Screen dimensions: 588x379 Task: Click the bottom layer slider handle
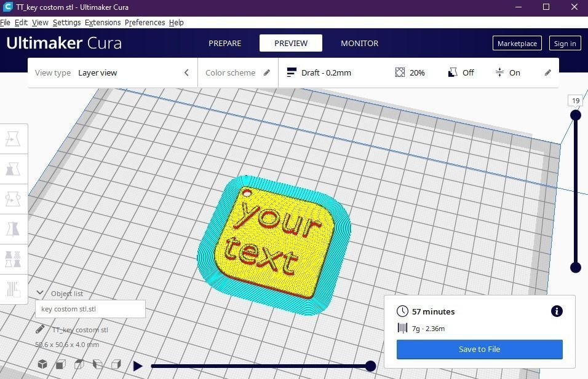click(576, 267)
